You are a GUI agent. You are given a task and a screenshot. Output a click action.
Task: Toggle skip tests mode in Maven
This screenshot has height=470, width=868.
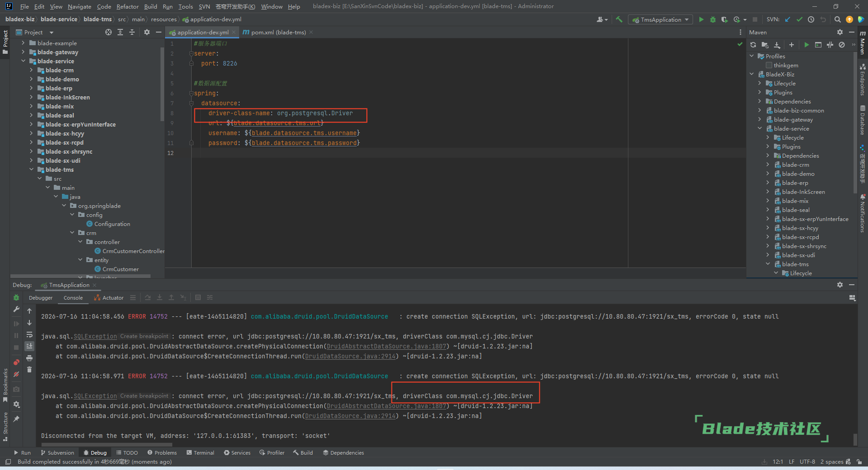(842, 45)
